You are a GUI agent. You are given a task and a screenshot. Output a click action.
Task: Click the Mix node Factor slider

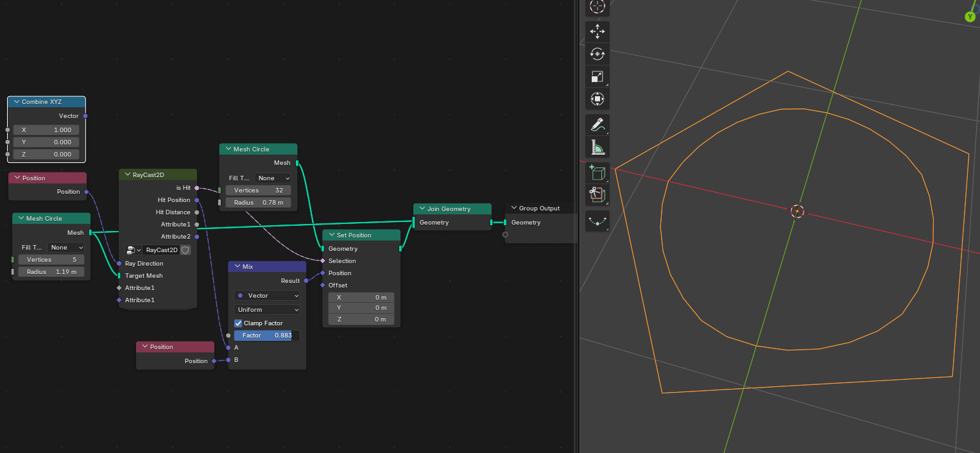tap(267, 336)
